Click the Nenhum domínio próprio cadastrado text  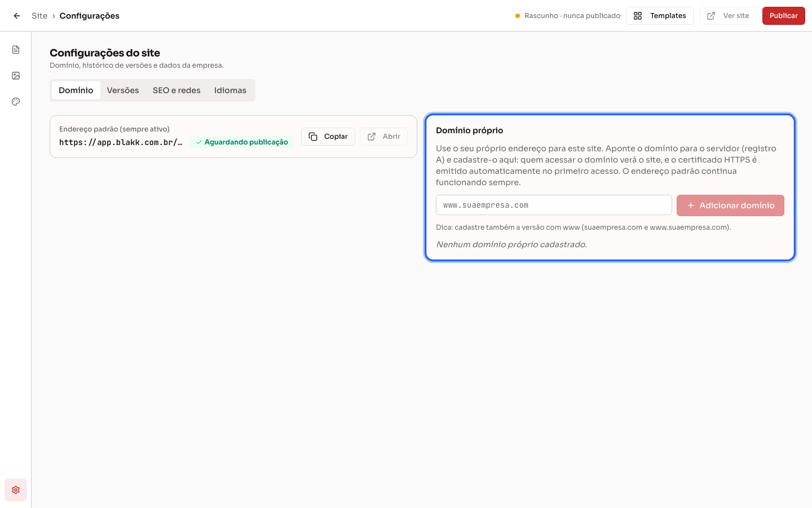tap(511, 244)
